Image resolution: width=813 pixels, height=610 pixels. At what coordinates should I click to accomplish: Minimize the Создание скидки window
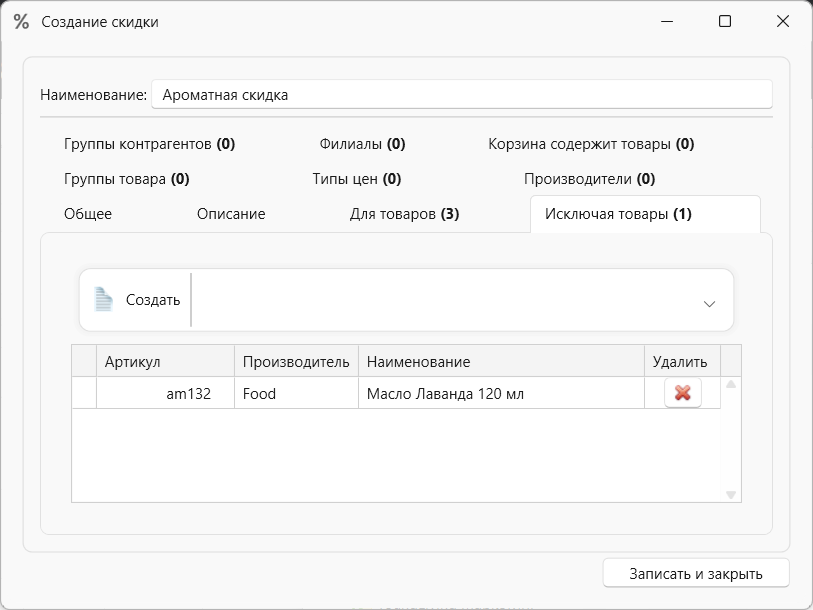click(667, 21)
